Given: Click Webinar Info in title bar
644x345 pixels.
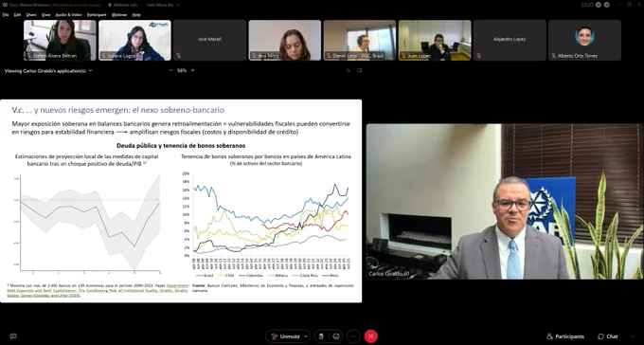Looking at the screenshot, I should coord(122,5).
